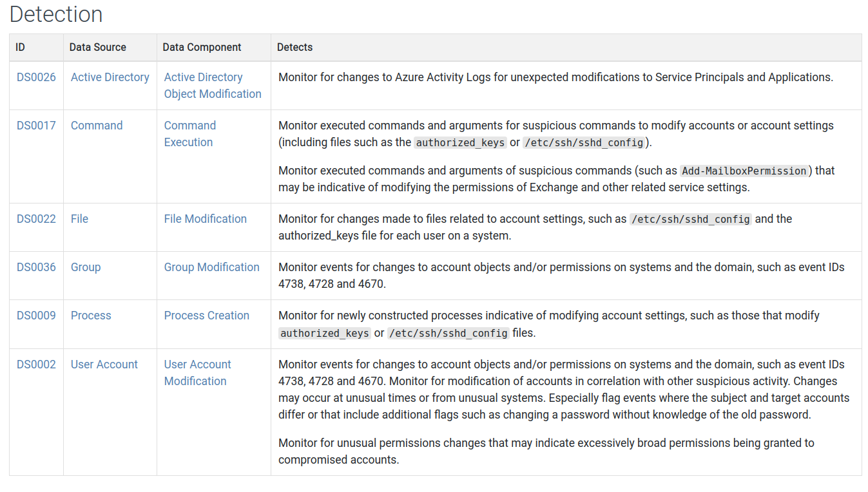Click the Data Component column header

pyautogui.click(x=202, y=48)
